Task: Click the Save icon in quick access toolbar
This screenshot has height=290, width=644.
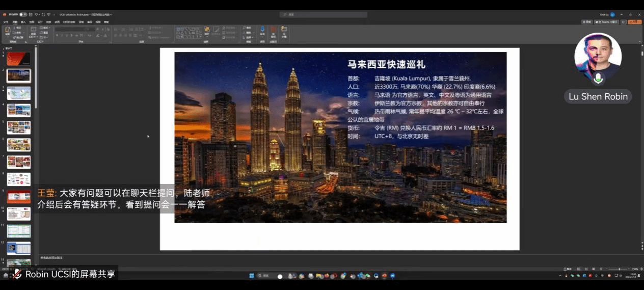Action: (x=31, y=14)
